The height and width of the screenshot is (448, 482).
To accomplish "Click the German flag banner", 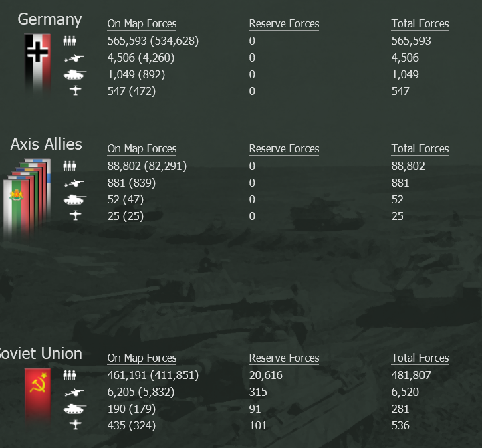I will click(38, 62).
